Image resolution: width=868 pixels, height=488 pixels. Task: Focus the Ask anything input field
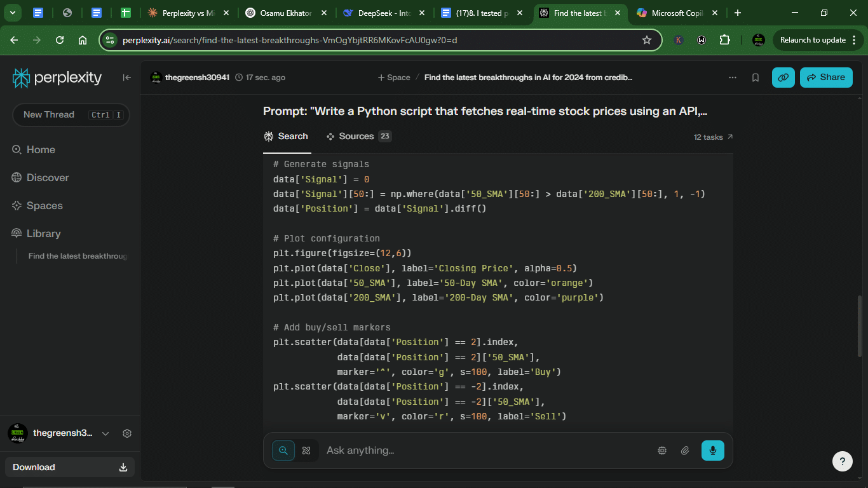(486, 451)
